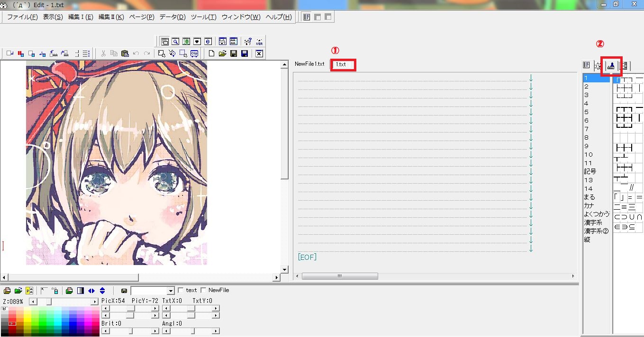Select the まる category in the right list
644x337 pixels.
tap(590, 197)
